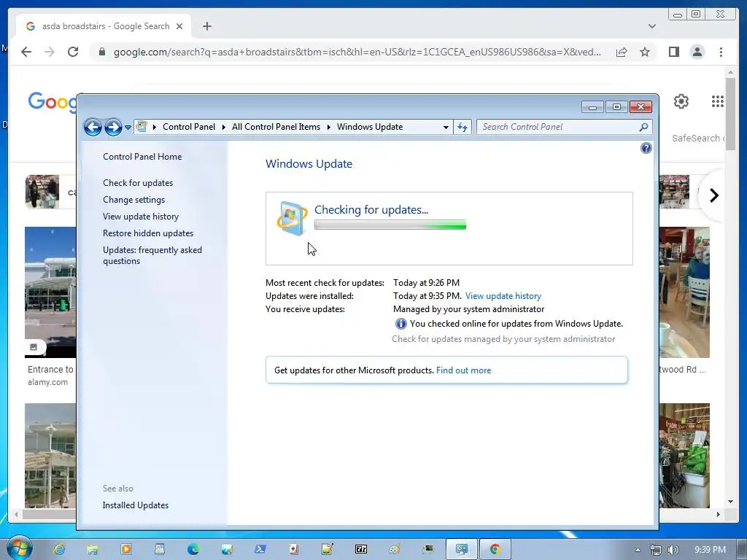Toggle Chrome side panel icon
Image resolution: width=747 pixels, height=560 pixels.
click(673, 52)
